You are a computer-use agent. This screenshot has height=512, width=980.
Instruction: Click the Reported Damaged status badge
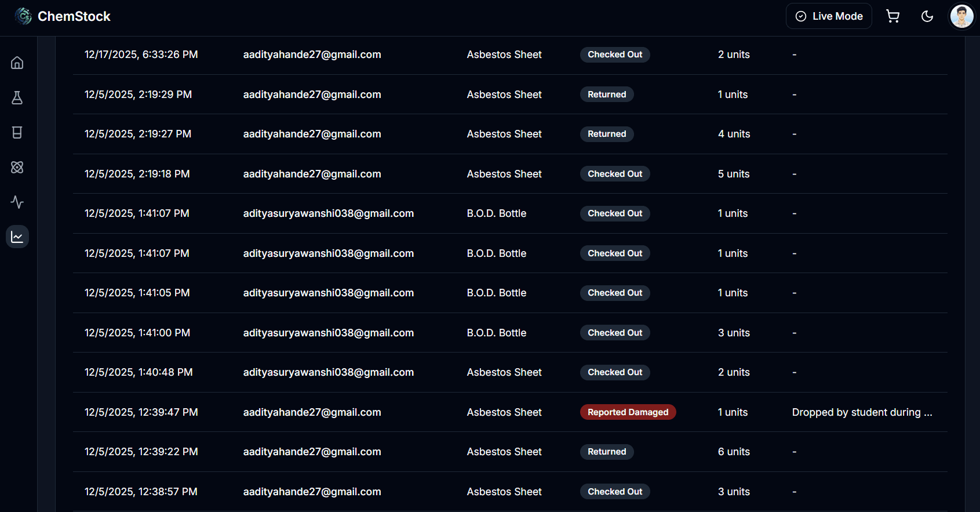click(628, 412)
